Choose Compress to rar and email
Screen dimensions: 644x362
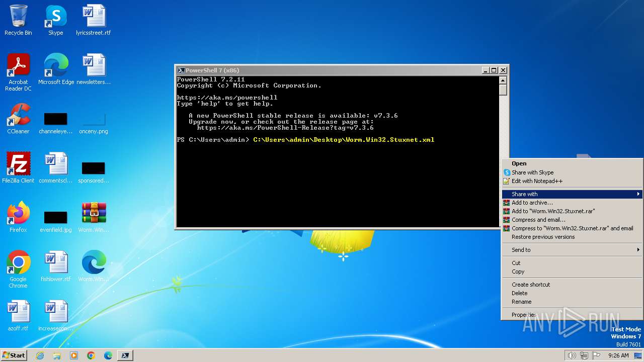(x=572, y=228)
